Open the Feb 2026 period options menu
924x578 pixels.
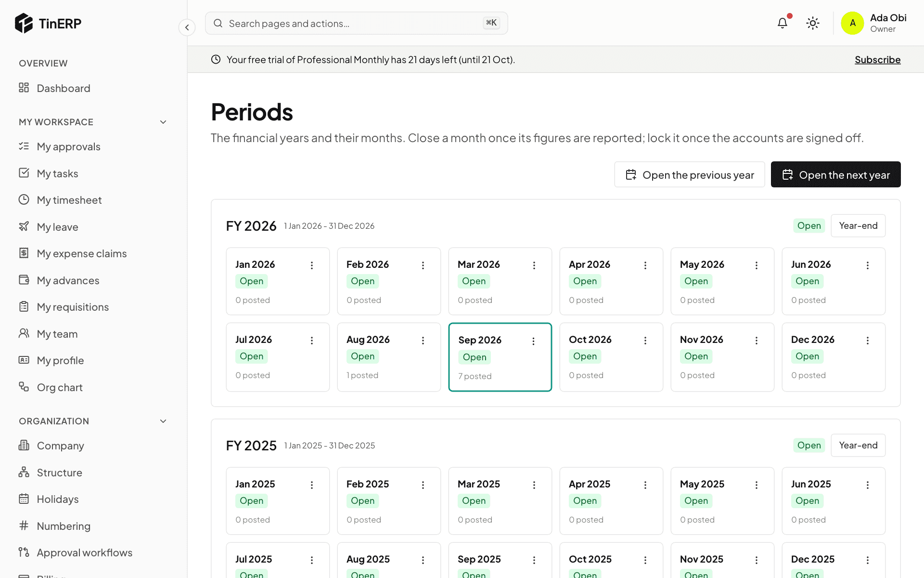point(423,265)
